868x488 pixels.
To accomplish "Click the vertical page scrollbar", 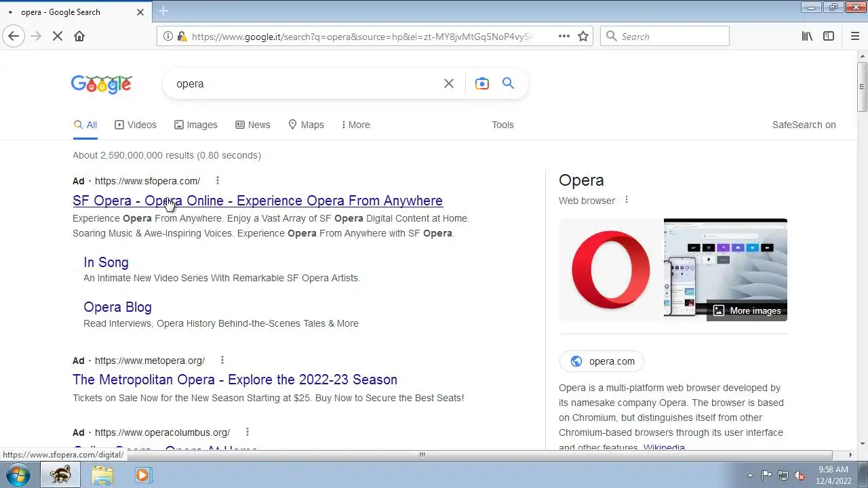I will click(x=863, y=87).
